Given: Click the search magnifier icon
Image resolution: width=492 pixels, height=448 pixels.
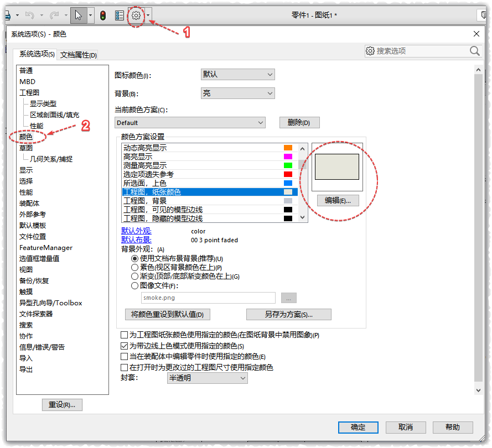Looking at the screenshot, I should (x=475, y=51).
